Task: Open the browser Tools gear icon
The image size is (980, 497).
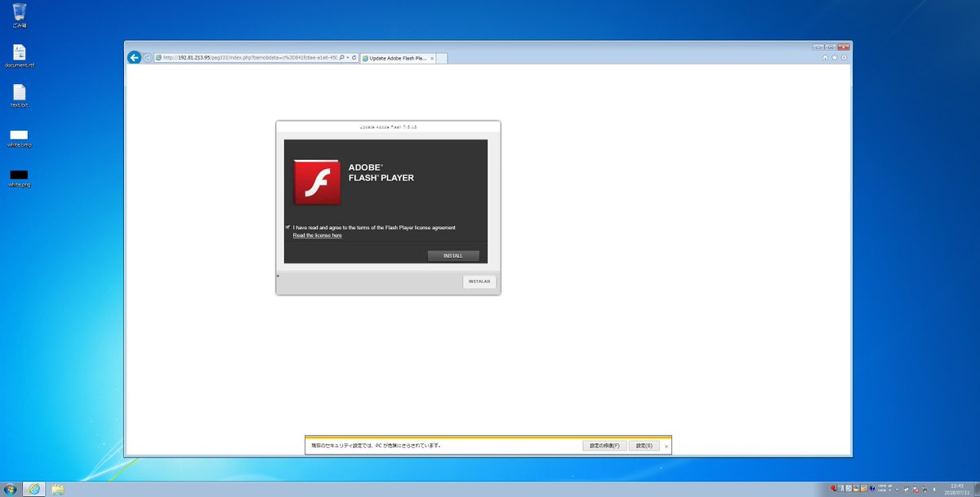Action: point(844,57)
